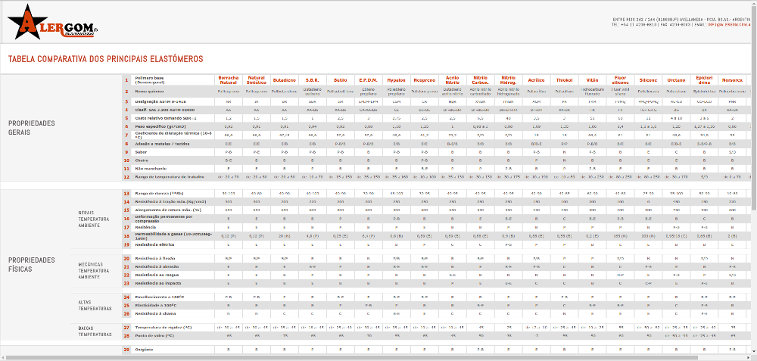Select the Thiokol column header
The width and height of the screenshot is (757, 361).
[564, 80]
